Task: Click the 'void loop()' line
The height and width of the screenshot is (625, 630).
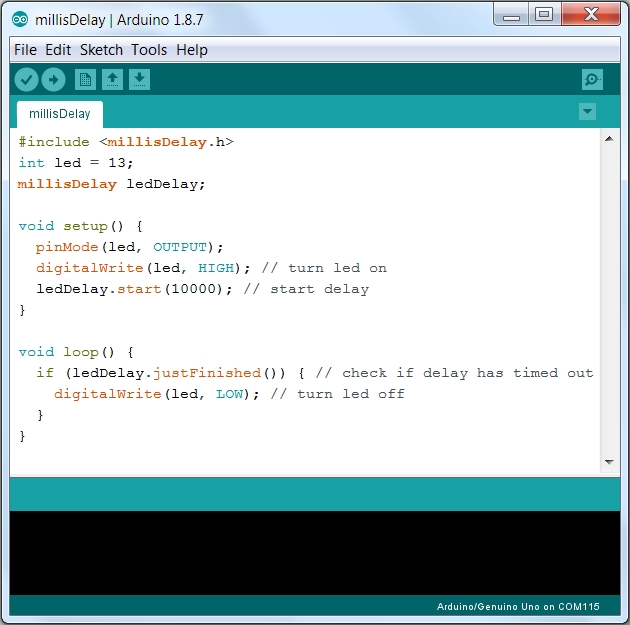Action: 76,352
